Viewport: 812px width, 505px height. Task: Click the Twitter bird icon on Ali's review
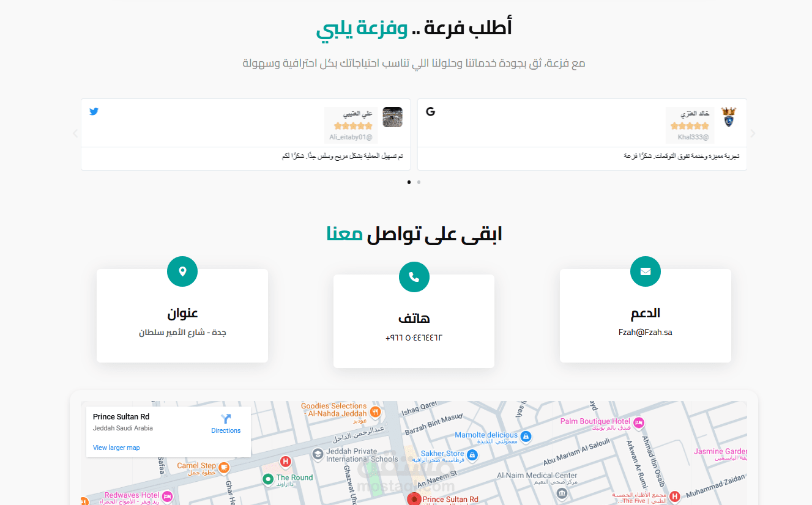(x=94, y=112)
